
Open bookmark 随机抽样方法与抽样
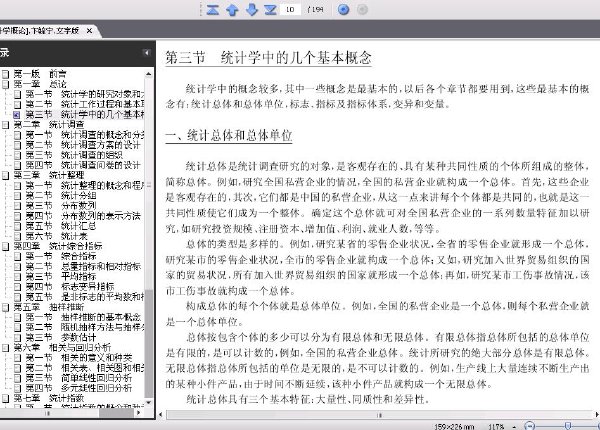[x=85, y=327]
